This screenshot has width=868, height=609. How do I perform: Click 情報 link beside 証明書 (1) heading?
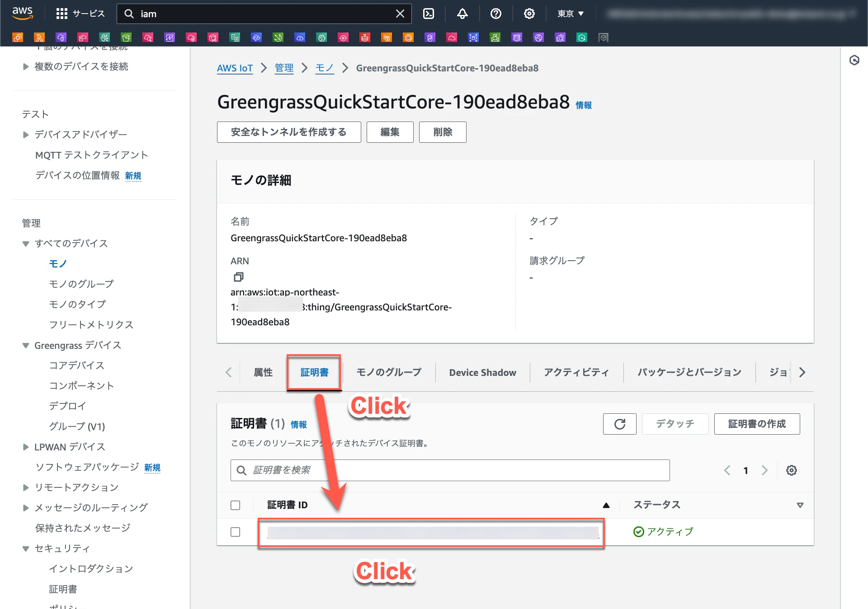pyautogui.click(x=298, y=425)
